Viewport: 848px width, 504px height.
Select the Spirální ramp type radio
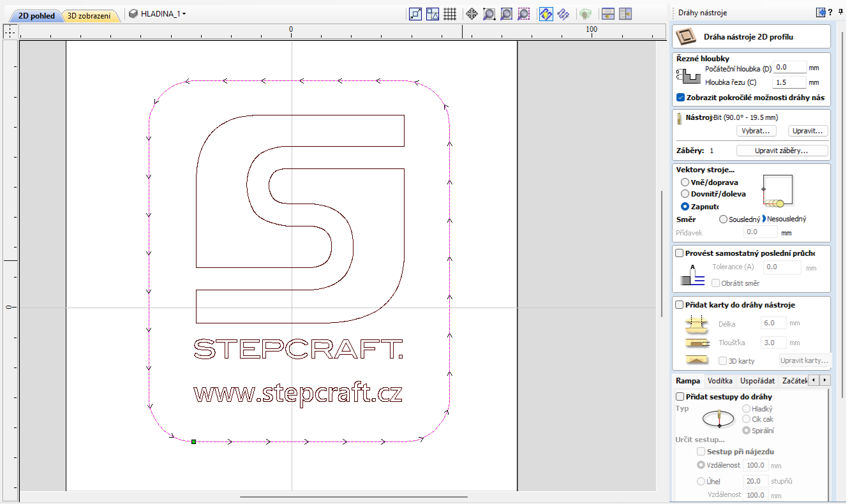[x=747, y=431]
